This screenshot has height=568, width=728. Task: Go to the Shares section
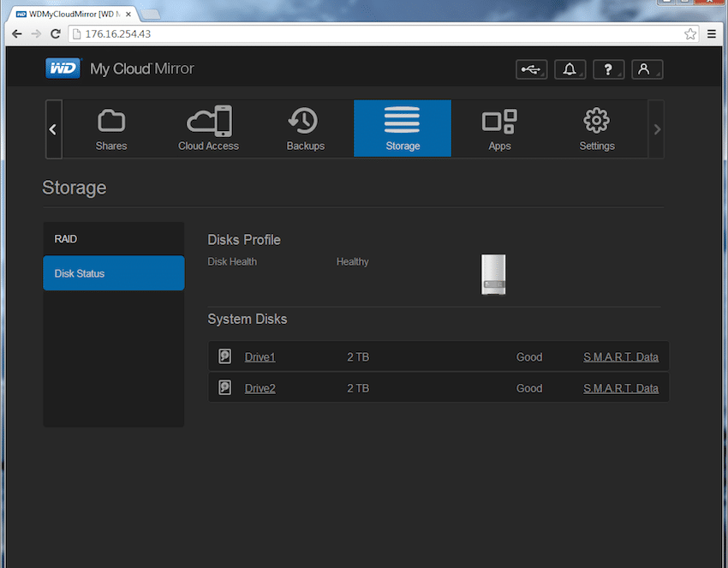click(x=111, y=129)
